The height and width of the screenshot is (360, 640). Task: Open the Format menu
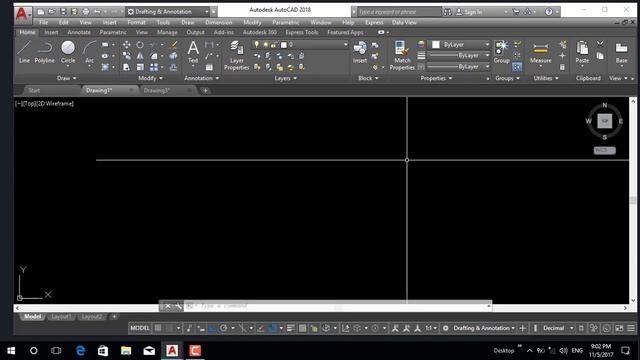[x=136, y=22]
